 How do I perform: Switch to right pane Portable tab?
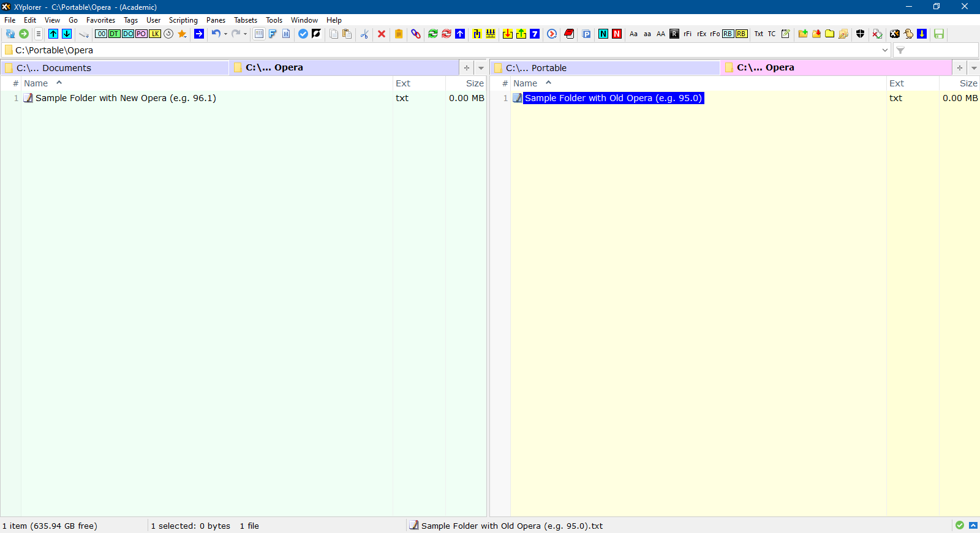[605, 68]
